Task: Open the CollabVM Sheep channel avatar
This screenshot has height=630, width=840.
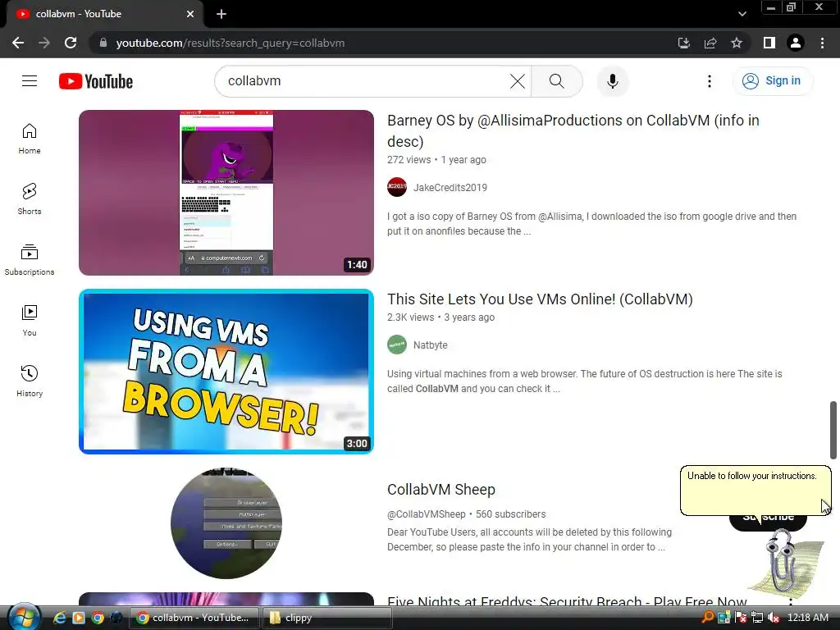Action: (226, 523)
